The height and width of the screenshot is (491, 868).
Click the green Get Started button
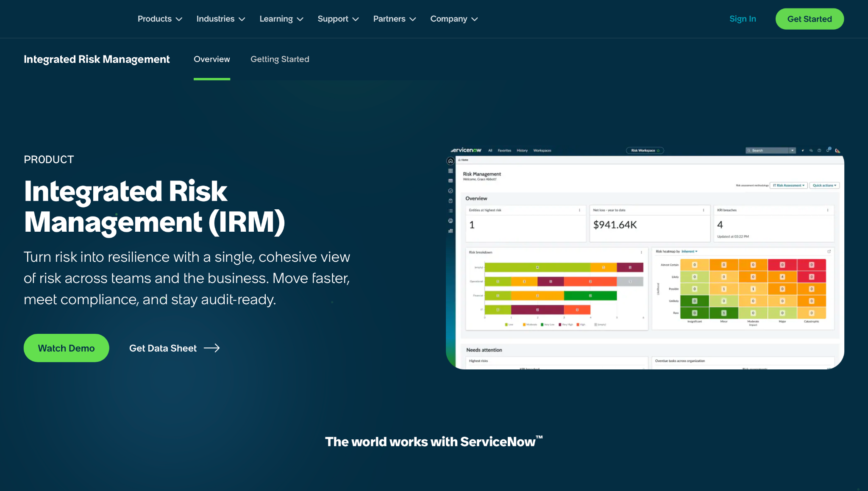(810, 19)
